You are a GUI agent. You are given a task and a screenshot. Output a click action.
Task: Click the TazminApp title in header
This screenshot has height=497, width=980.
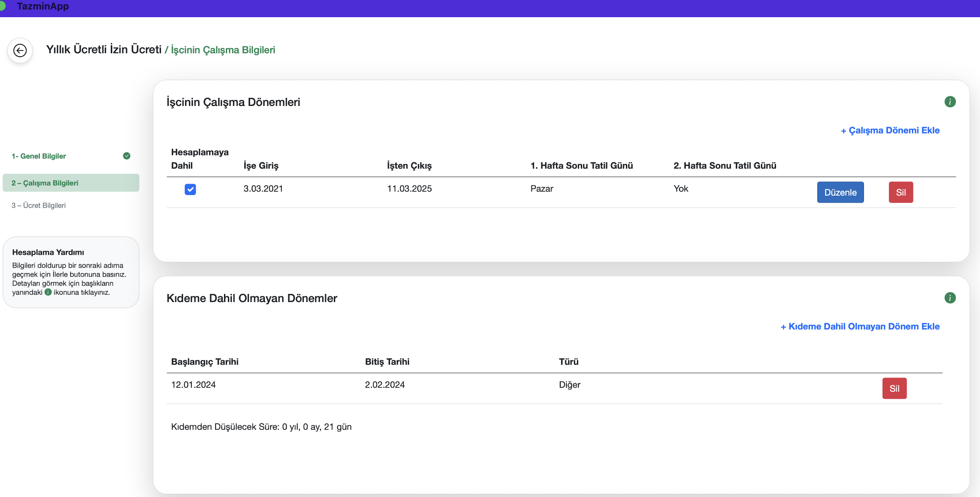(43, 6)
